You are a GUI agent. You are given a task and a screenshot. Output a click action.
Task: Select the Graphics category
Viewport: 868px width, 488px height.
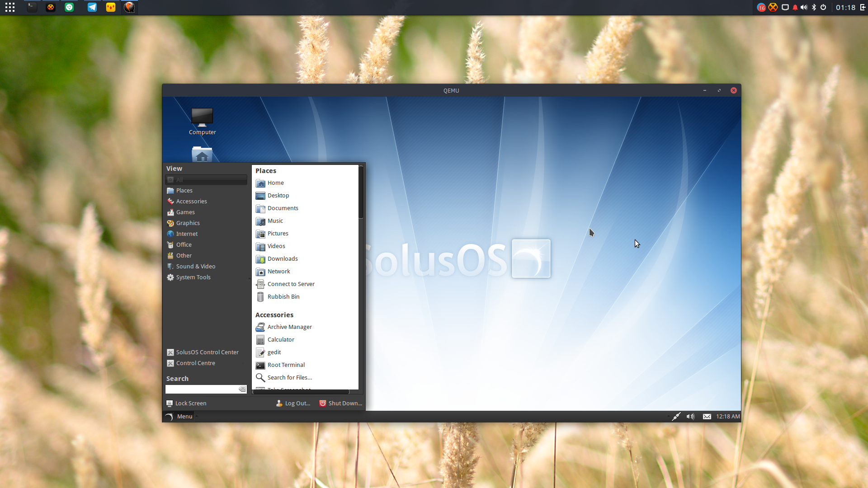(x=206, y=223)
